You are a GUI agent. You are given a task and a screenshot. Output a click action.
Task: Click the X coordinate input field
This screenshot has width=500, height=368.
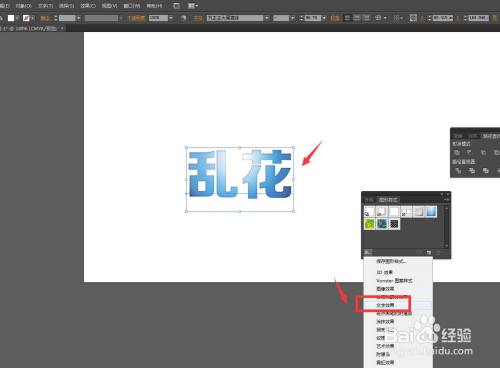(442, 18)
